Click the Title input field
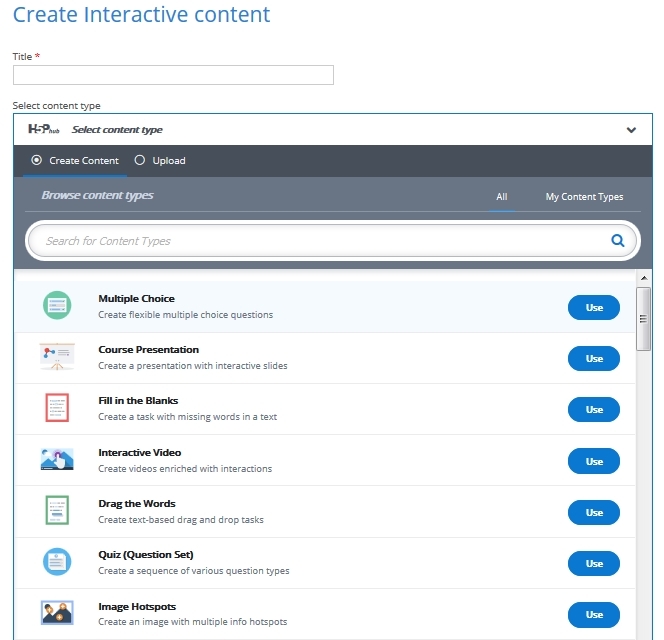The height and width of the screenshot is (640, 664). pos(173,75)
